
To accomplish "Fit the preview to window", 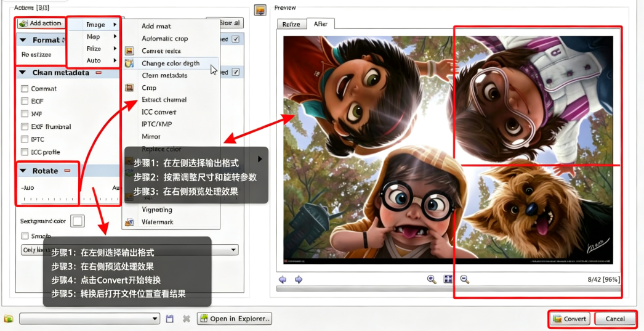I will coord(448,280).
